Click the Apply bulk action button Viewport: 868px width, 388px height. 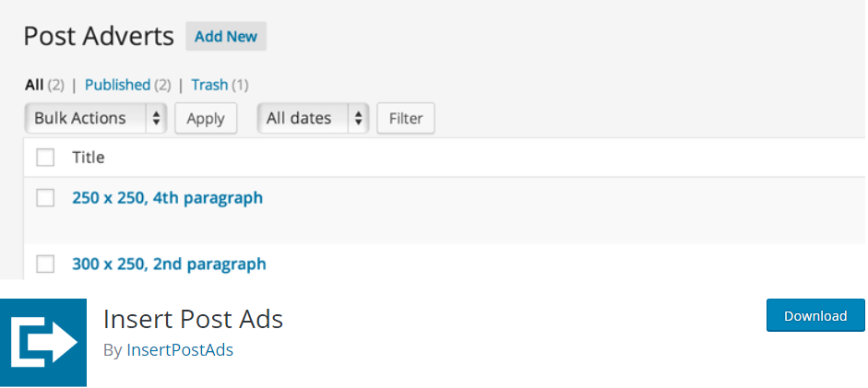(206, 118)
